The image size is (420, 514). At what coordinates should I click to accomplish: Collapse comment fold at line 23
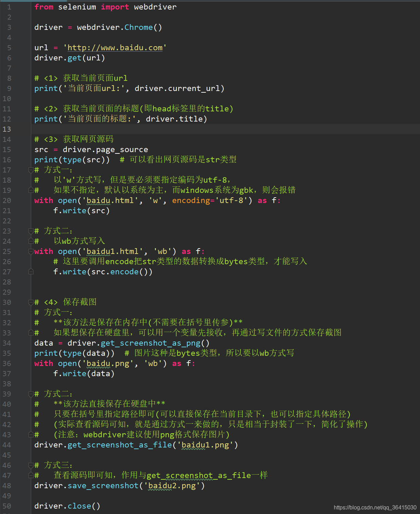coord(31,231)
